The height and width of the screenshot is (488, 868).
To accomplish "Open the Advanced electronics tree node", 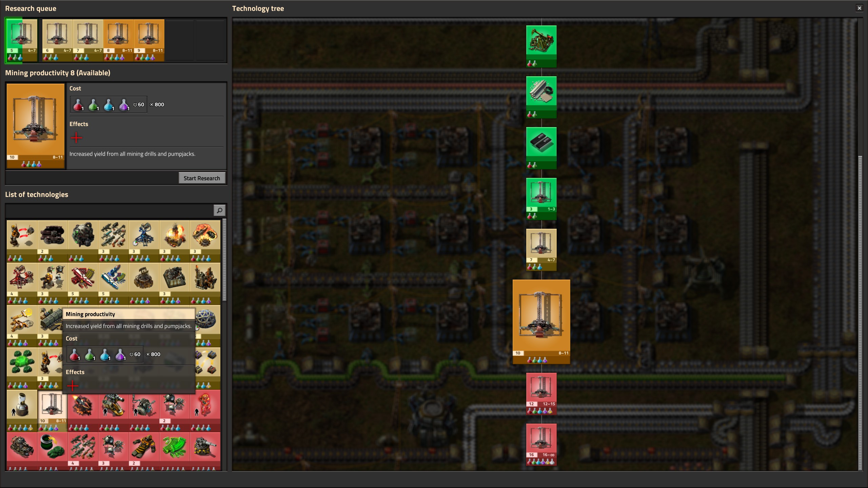I will (541, 147).
